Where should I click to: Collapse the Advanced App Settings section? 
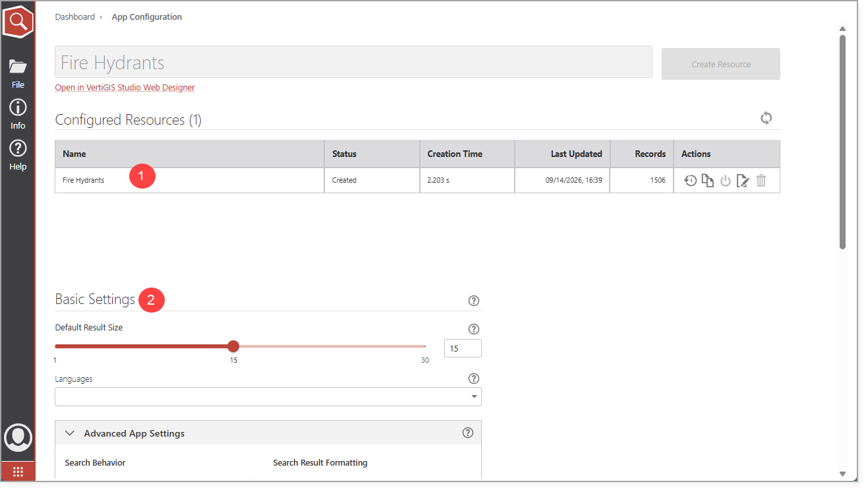pyautogui.click(x=71, y=433)
